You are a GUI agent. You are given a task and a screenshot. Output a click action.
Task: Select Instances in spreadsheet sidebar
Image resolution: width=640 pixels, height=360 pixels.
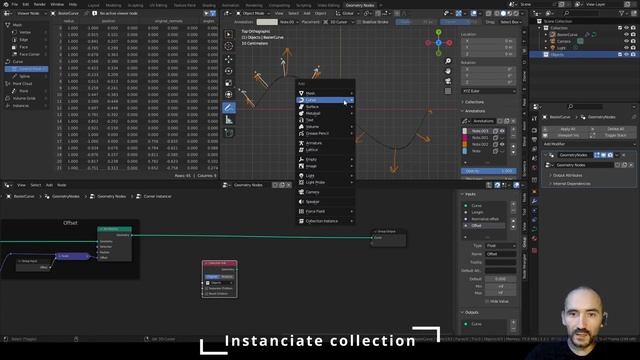point(20,106)
